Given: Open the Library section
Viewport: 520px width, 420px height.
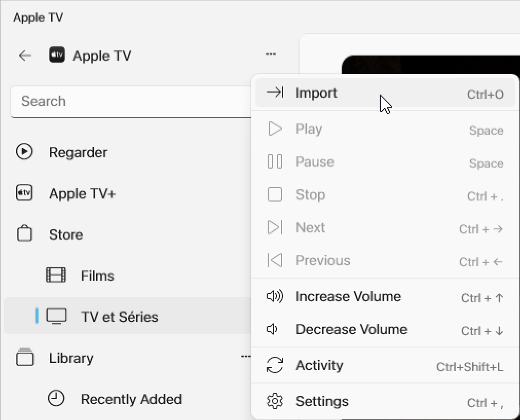Looking at the screenshot, I should point(71,358).
